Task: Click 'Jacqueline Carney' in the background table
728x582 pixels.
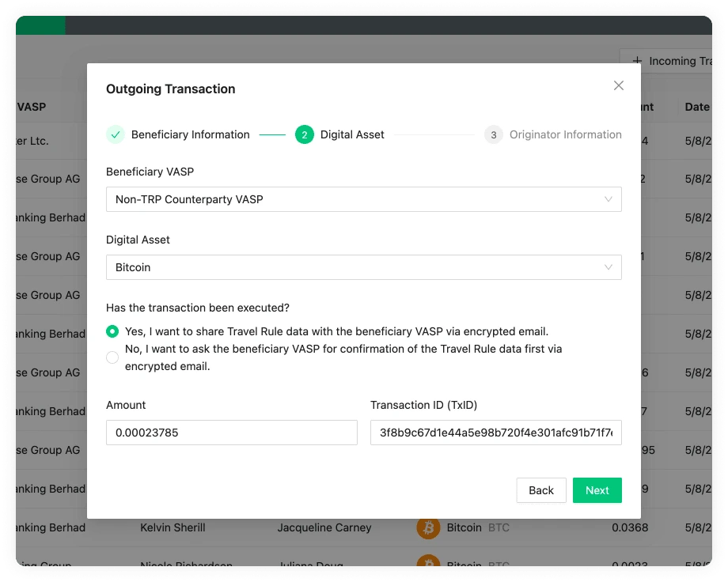Action: click(324, 527)
